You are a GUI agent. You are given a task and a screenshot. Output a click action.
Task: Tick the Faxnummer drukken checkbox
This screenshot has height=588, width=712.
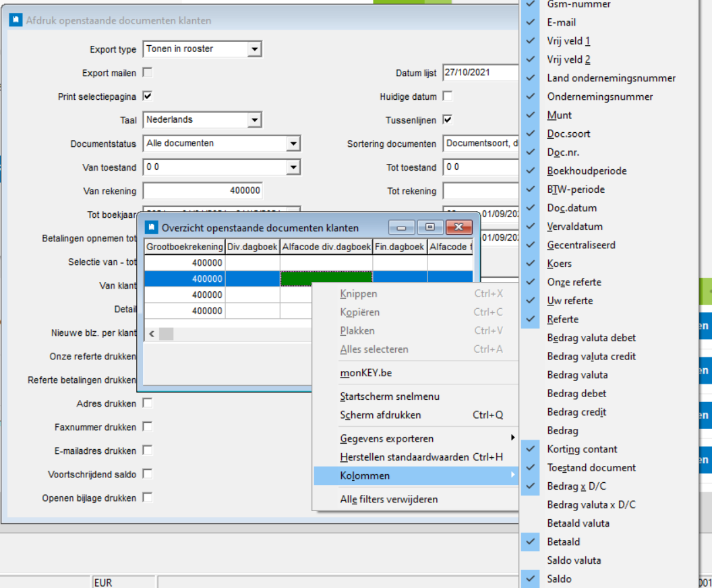pyautogui.click(x=148, y=427)
